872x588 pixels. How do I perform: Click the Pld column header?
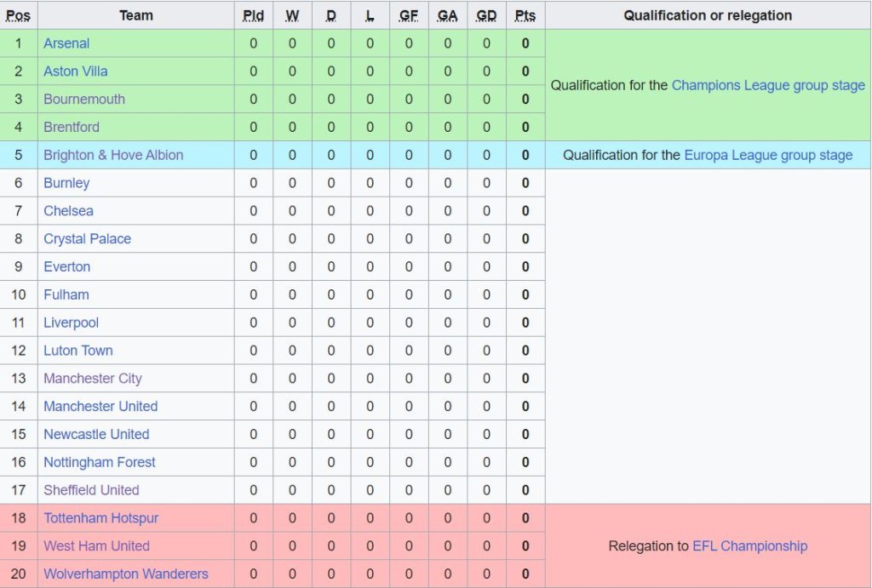pos(253,15)
